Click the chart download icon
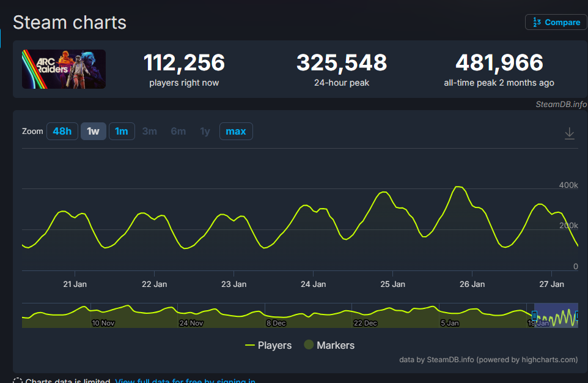Viewport: 588px width, 383px height. click(569, 133)
